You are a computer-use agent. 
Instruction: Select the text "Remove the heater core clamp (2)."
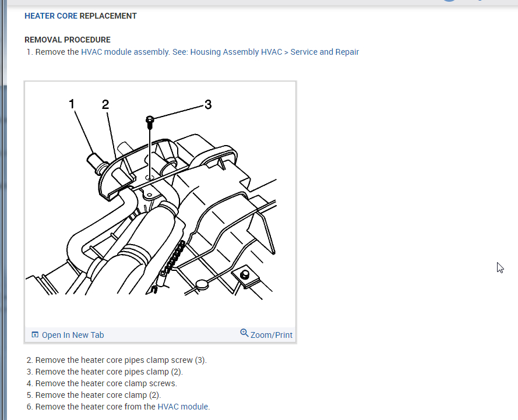98,395
